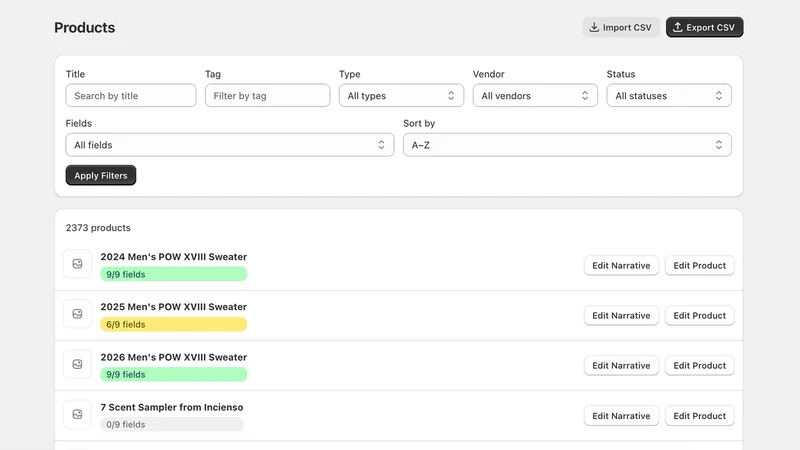The height and width of the screenshot is (450, 800).
Task: Click the chevron arrows in the Sort by select
Action: 718,145
